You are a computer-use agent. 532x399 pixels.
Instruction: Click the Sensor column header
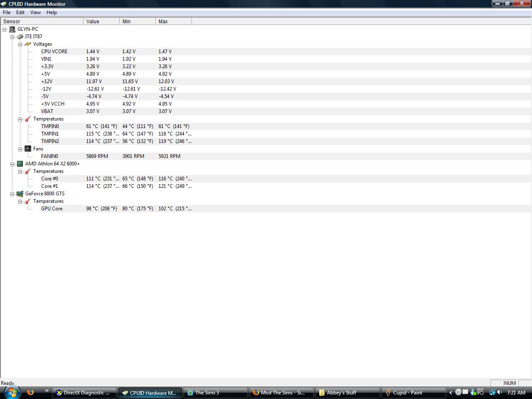coord(42,21)
